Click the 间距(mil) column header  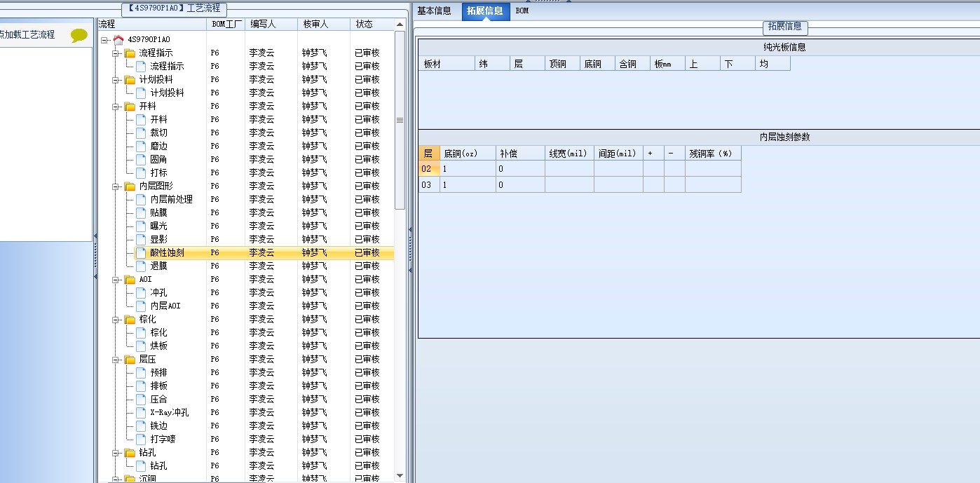tap(618, 154)
